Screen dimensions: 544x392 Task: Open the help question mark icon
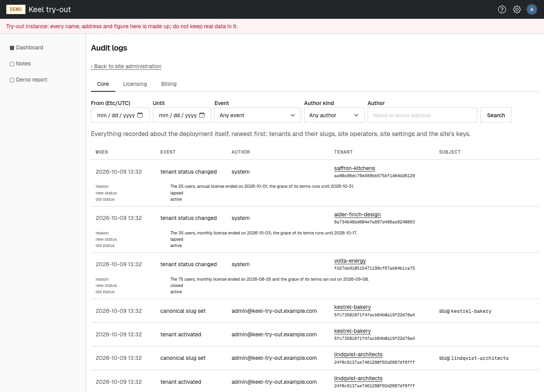click(x=502, y=9)
